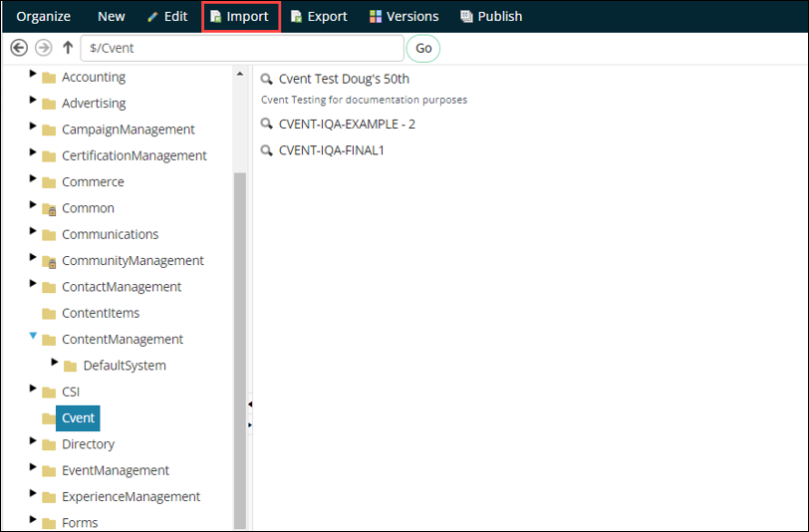Open the Versions toolbar option
The width and height of the screenshot is (809, 532).
[404, 17]
